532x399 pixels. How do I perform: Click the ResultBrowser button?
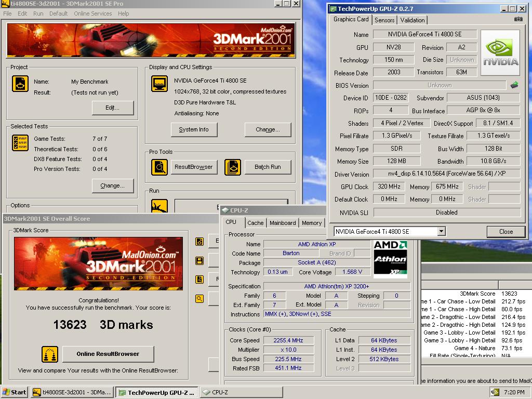pos(194,167)
